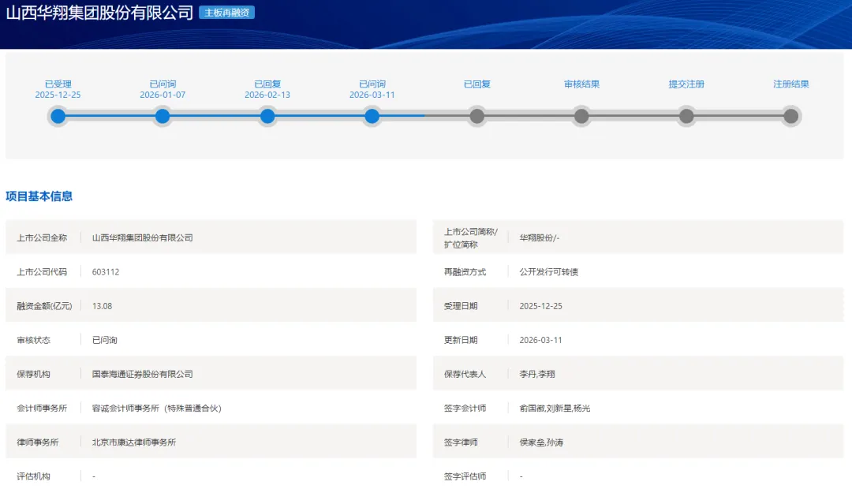Image resolution: width=852 pixels, height=504 pixels.
Task: Select the 审核状态 value 已问询
Action: point(104,340)
